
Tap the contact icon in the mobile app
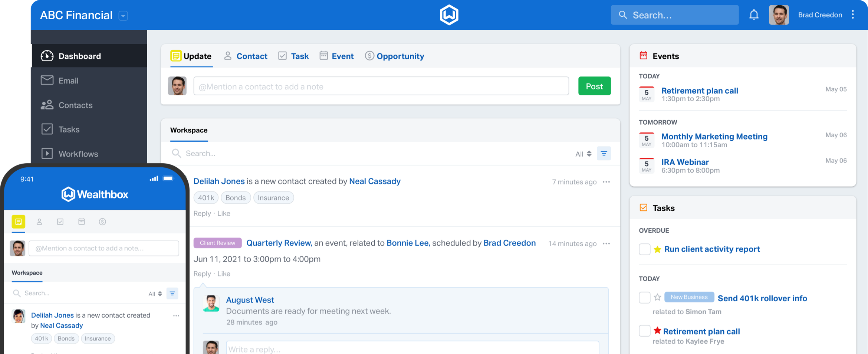pyautogui.click(x=39, y=222)
